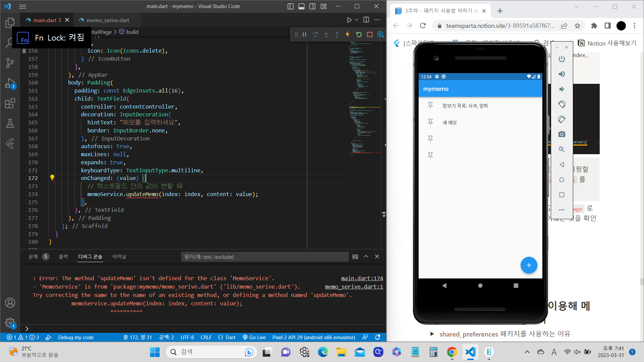Click the debug console filter field

click(x=264, y=257)
